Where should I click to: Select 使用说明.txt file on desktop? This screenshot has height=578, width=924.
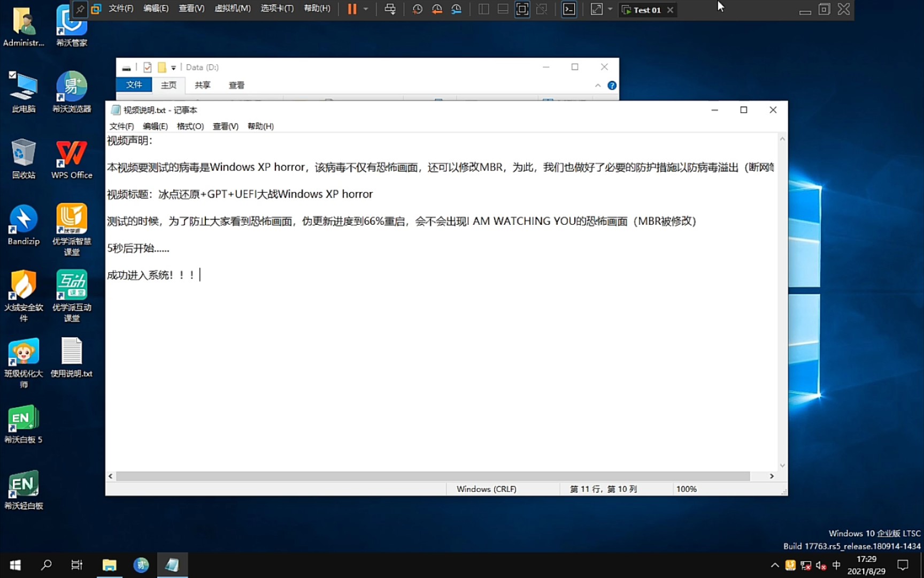pyautogui.click(x=72, y=357)
